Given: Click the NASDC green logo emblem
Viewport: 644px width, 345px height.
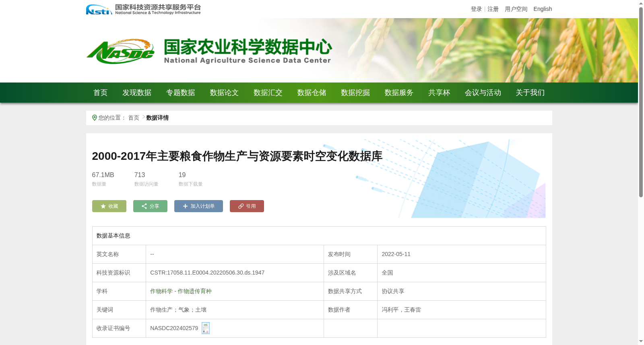Looking at the screenshot, I should click(120, 52).
